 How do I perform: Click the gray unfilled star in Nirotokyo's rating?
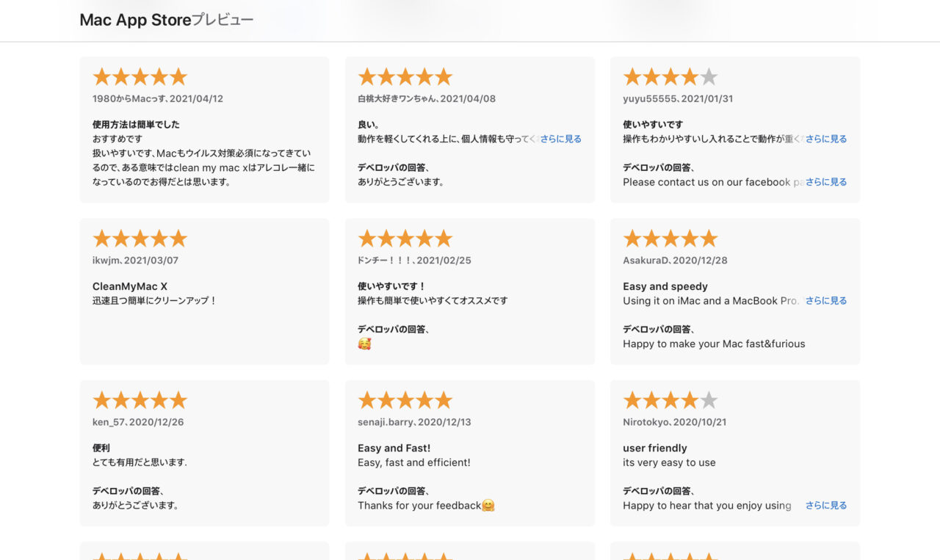(x=709, y=399)
